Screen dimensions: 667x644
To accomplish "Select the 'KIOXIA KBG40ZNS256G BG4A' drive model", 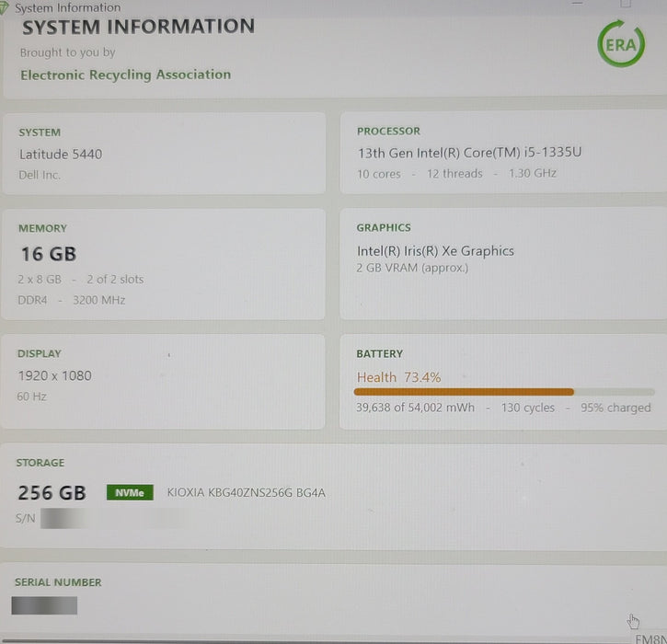I will (247, 492).
